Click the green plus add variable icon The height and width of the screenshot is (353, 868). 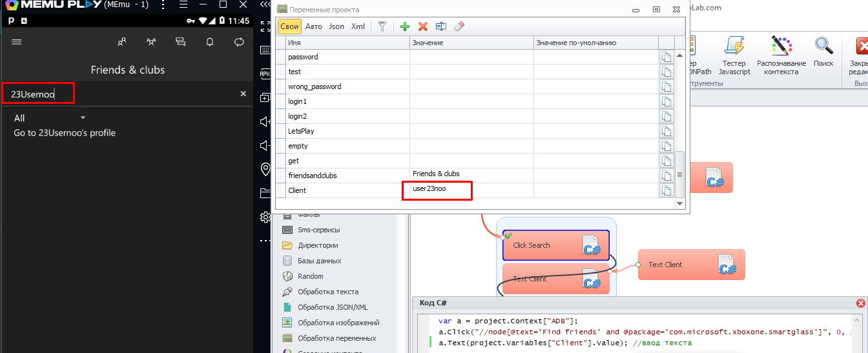(x=405, y=26)
